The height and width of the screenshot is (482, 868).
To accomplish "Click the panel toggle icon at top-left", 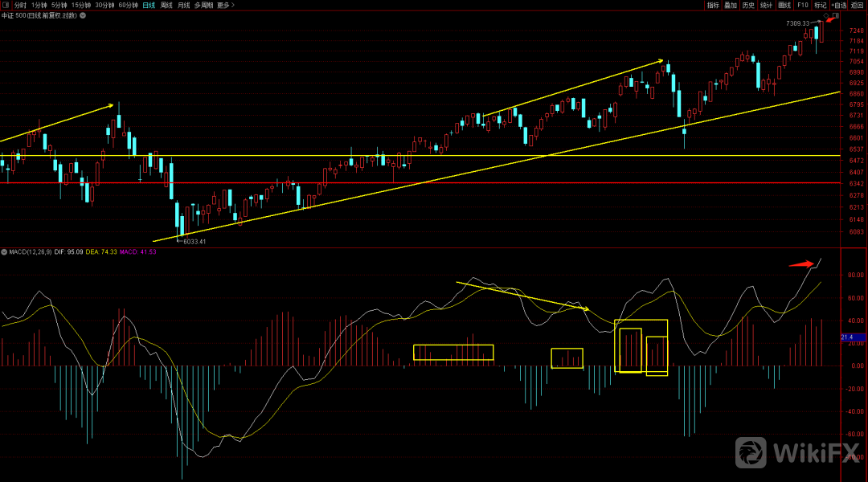I will tap(6, 5).
